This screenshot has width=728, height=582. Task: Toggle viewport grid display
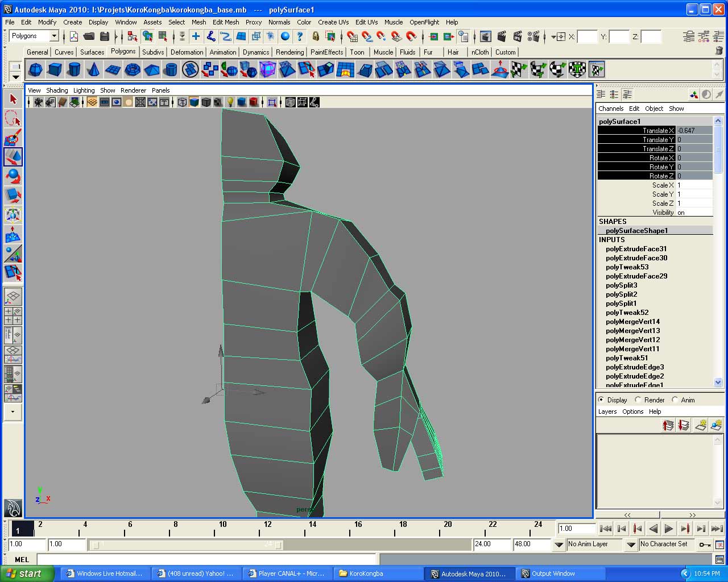pos(92,102)
